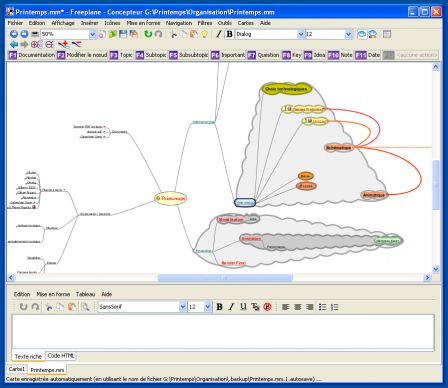Viewport: 448px width, 388px height.
Task: Click the note editor redo icon
Action: tap(35, 307)
